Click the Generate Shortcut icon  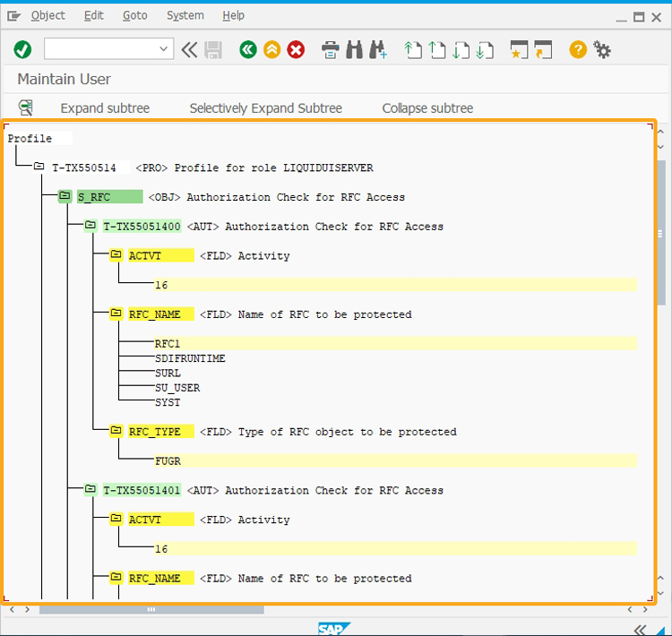543,49
